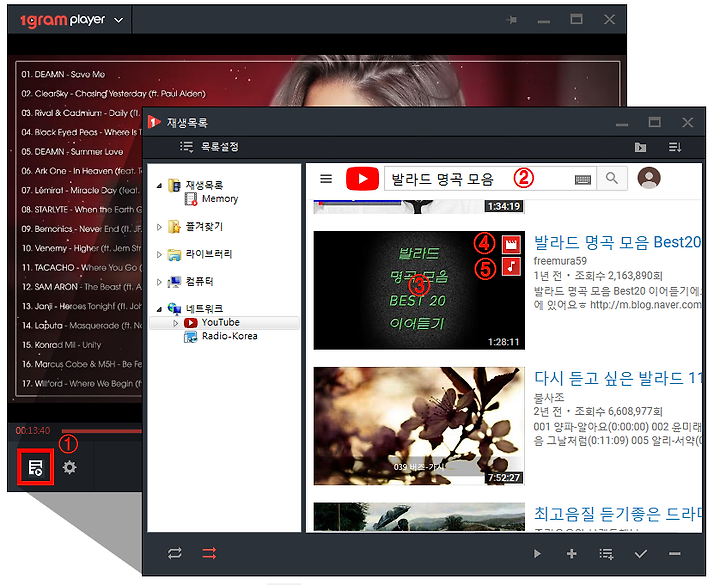This screenshot has width=720, height=585.
Task: Click track text '05. DEAMN - Summer Love'
Action: (x=73, y=152)
